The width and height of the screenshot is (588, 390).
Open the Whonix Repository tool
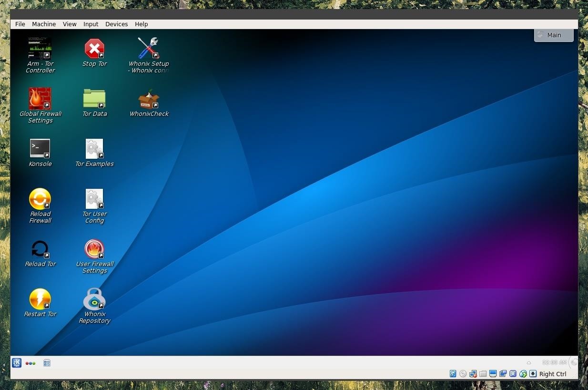(x=94, y=299)
